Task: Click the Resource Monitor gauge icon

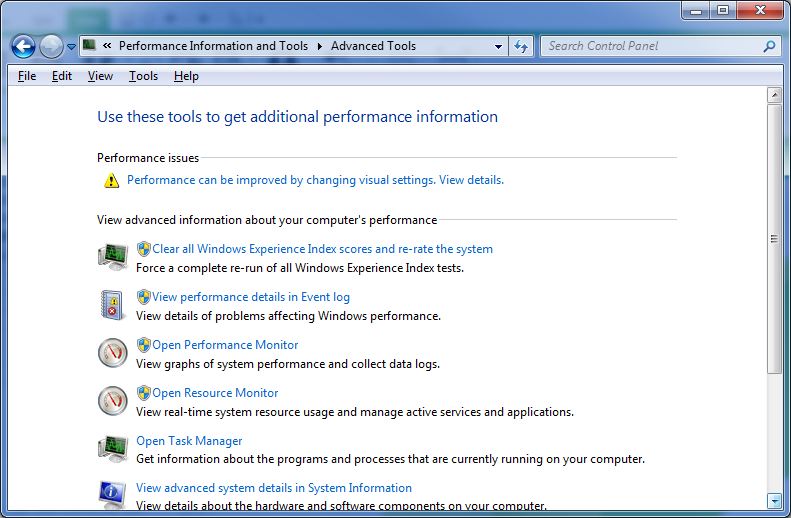Action: [x=113, y=401]
